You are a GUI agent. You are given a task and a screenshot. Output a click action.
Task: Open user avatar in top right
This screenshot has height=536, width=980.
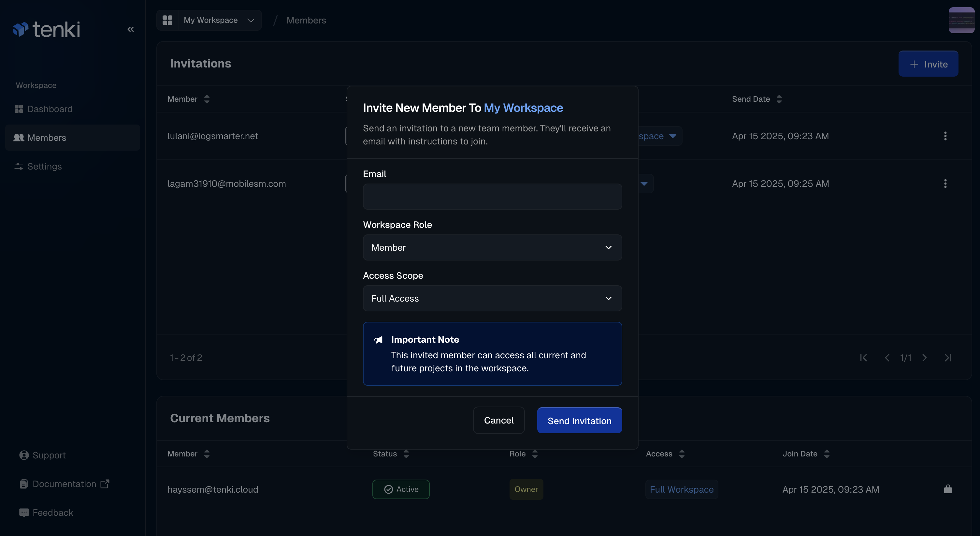(x=961, y=20)
